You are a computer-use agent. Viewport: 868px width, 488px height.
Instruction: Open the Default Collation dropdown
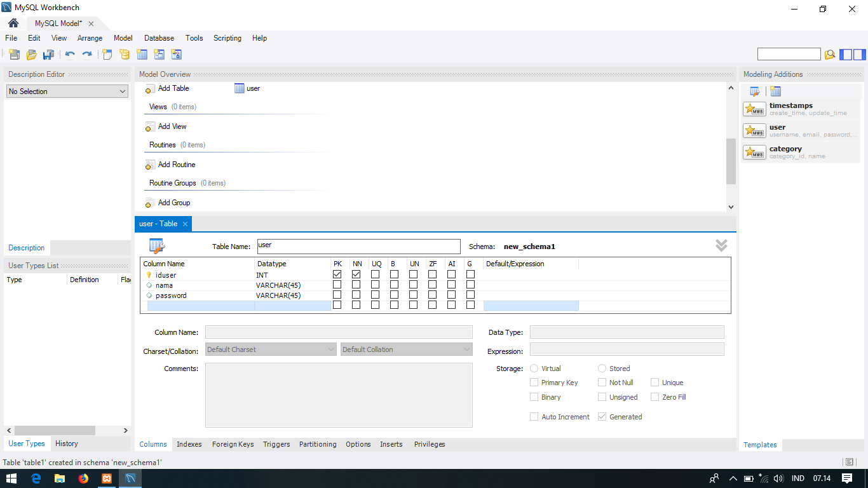point(405,349)
